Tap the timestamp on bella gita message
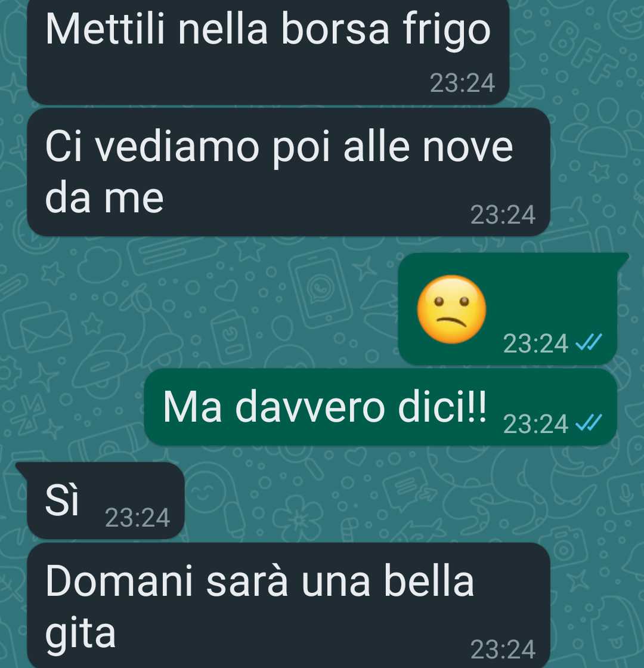Viewport: 644px width, 668px height. point(503,650)
